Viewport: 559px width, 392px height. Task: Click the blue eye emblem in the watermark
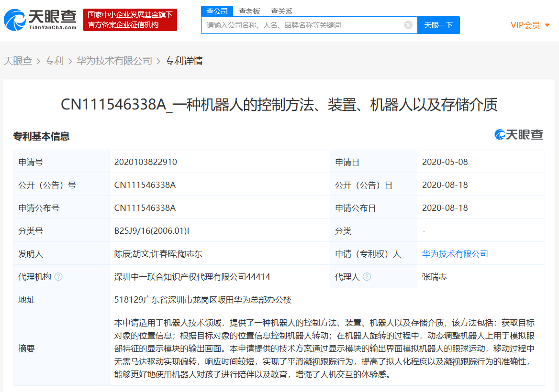pyautogui.click(x=501, y=135)
